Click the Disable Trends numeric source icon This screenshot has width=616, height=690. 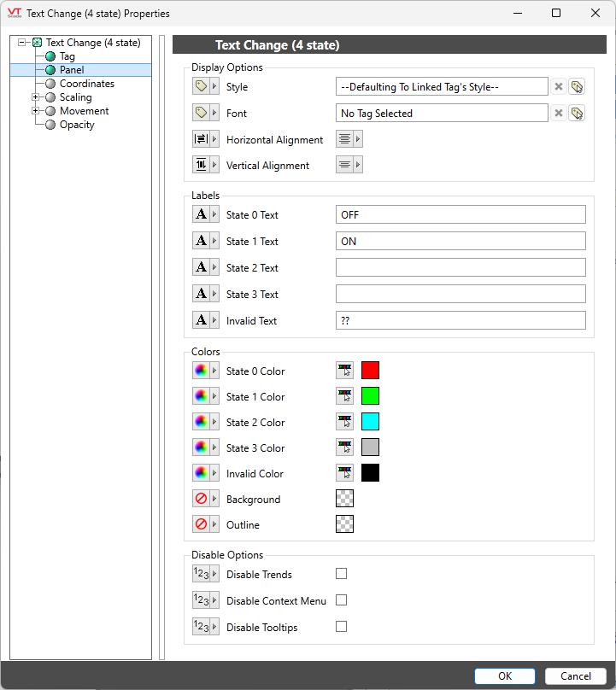tap(202, 575)
